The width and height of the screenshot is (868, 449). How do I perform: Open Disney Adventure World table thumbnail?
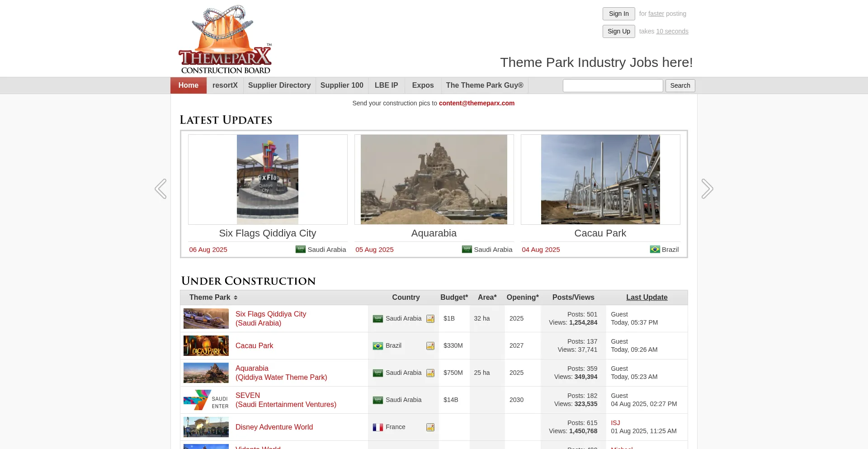[x=206, y=427]
